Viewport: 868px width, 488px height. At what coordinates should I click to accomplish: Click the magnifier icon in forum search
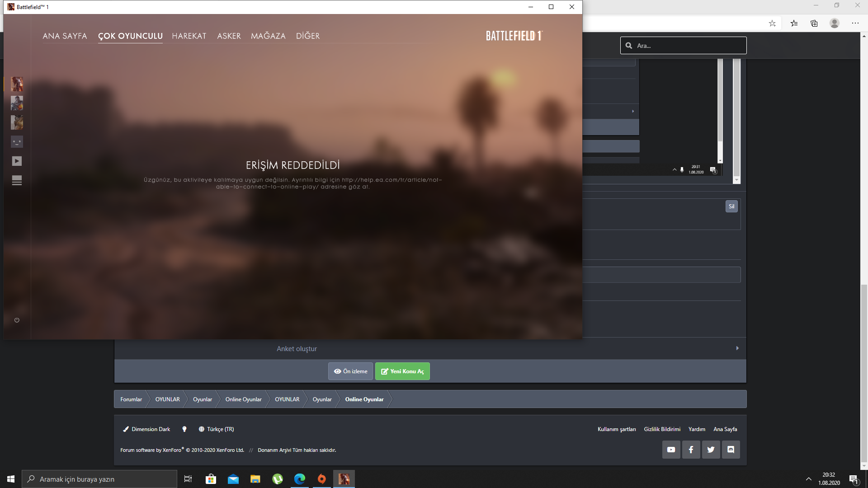tap(628, 46)
